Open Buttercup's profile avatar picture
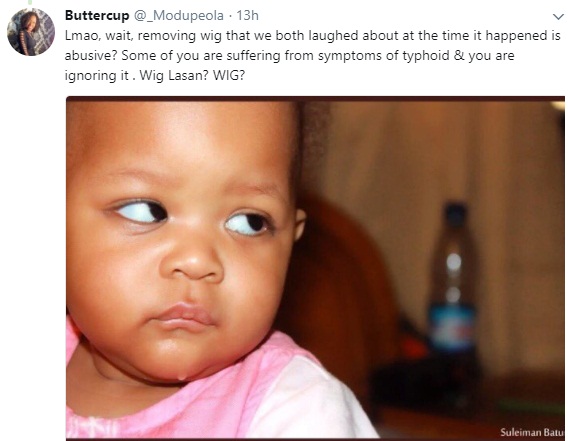 pyautogui.click(x=31, y=32)
